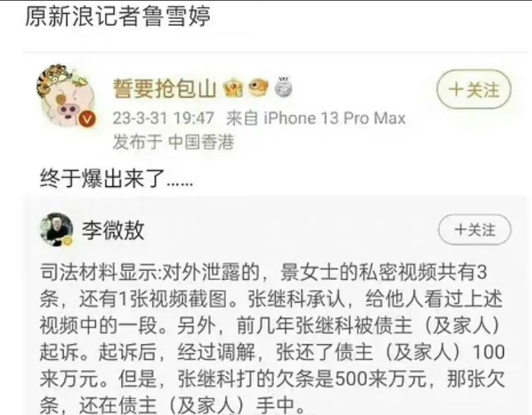The width and height of the screenshot is (532, 415).
Task: Click the crown membership badge icon
Action: pos(234,88)
